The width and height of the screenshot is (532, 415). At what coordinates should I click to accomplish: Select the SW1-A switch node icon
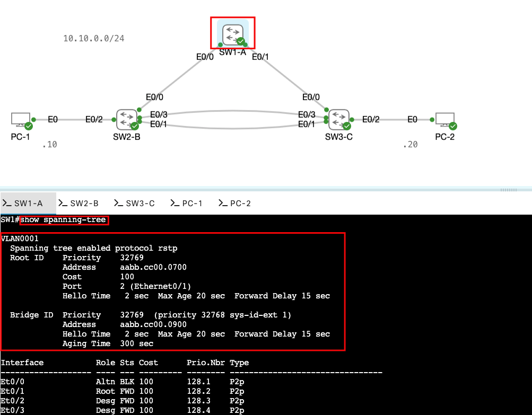coord(232,33)
